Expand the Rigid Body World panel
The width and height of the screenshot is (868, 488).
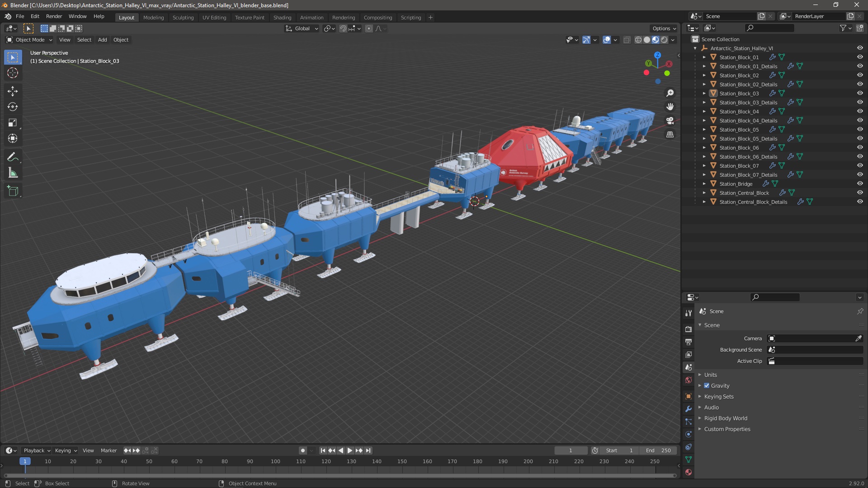point(725,418)
